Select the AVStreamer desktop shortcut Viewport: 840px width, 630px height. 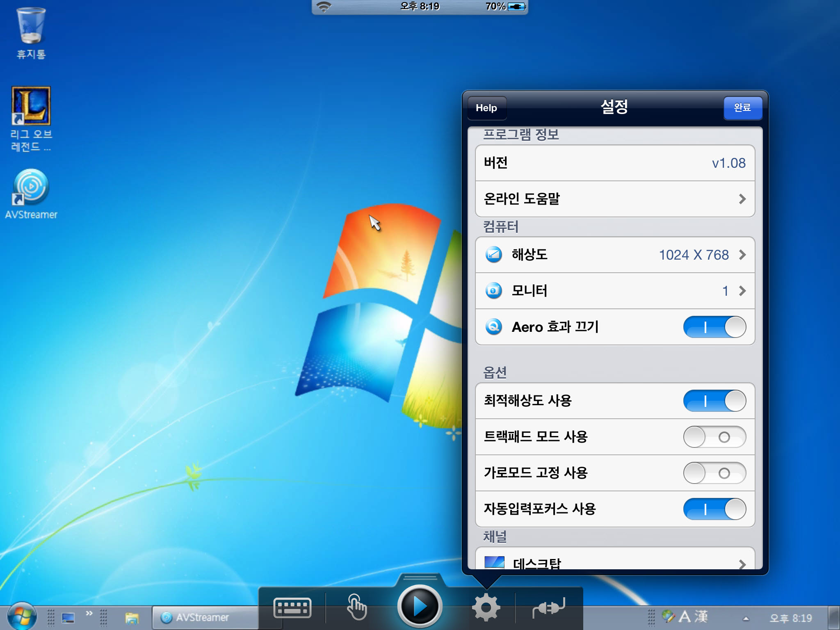click(x=31, y=194)
